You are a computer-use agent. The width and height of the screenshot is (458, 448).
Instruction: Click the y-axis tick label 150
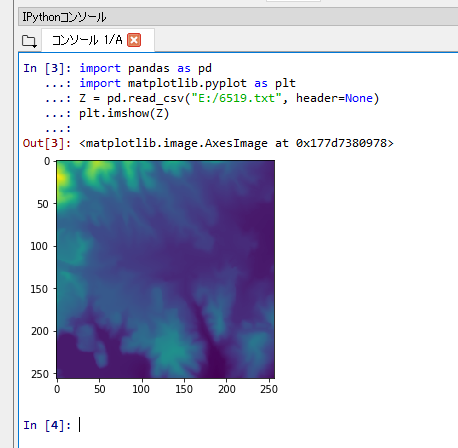tap(39, 289)
